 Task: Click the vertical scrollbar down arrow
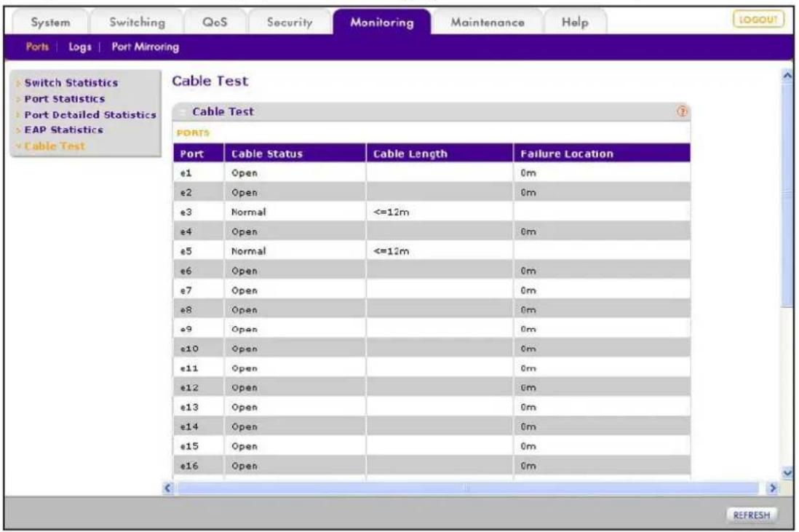pyautogui.click(x=787, y=473)
